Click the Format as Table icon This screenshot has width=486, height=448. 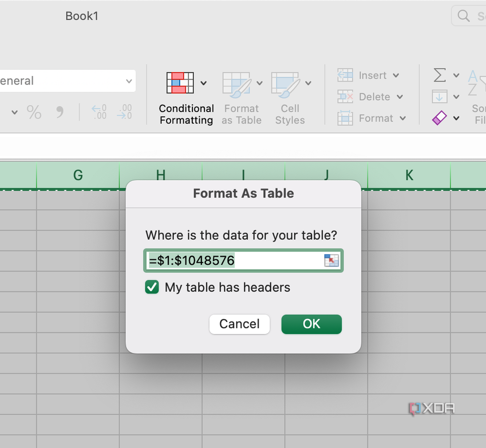click(x=236, y=84)
